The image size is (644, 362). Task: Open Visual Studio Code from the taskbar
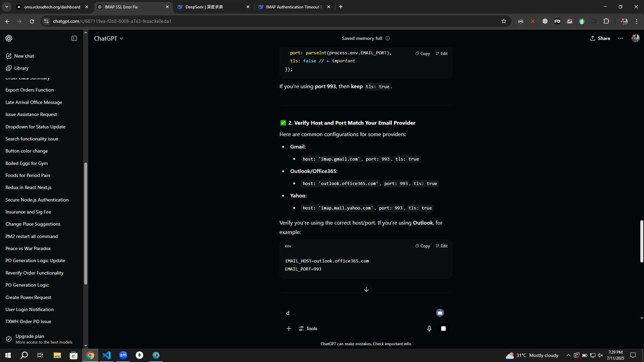[x=107, y=355]
